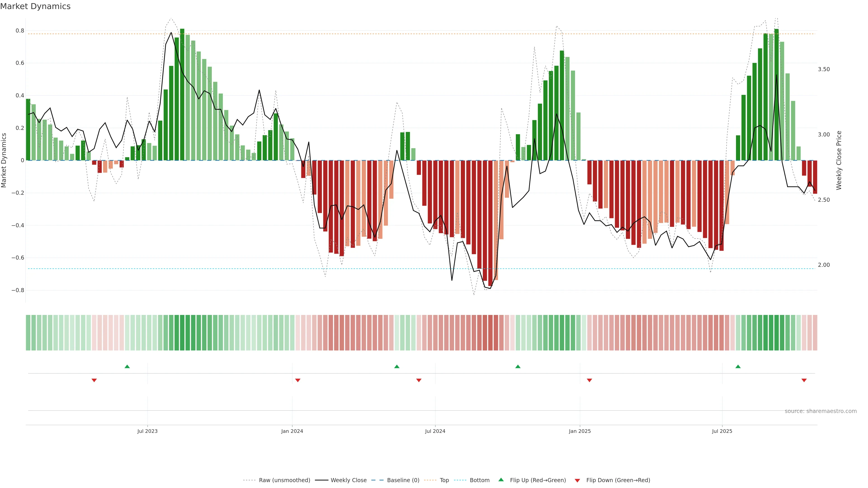Click the last red flip-down triangle on the right
The height and width of the screenshot is (488, 868).
(x=804, y=380)
